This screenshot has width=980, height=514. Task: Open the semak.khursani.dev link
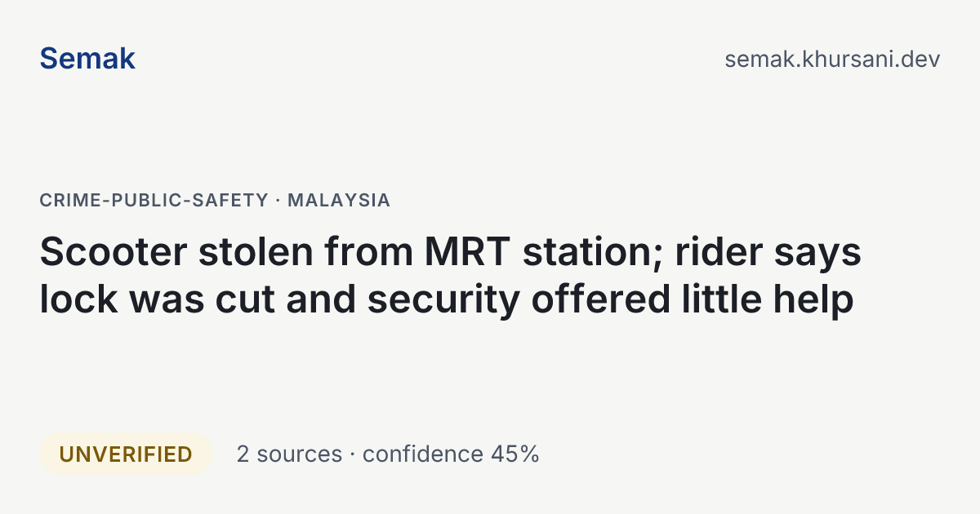click(832, 60)
